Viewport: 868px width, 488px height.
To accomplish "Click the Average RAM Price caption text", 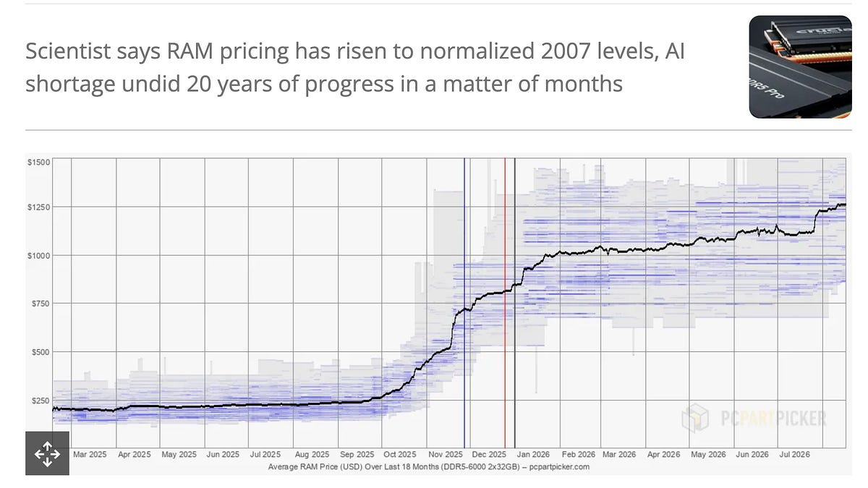I will (x=429, y=467).
